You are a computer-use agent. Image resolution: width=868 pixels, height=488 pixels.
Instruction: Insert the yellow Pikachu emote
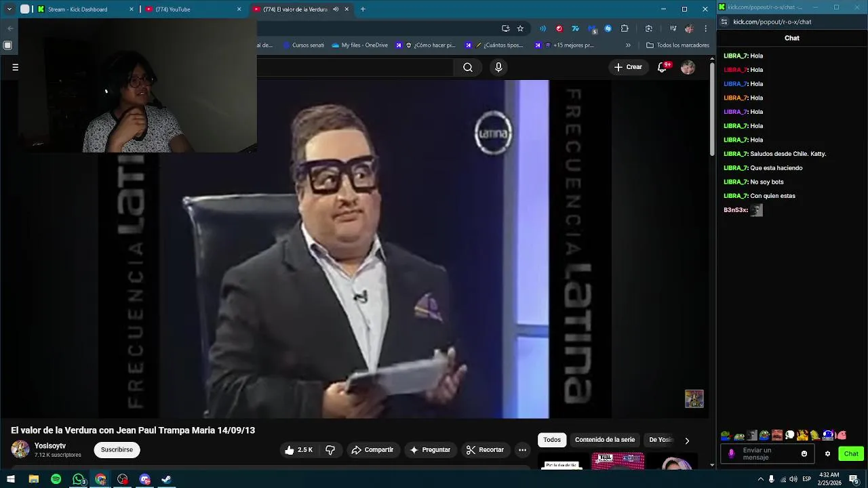click(x=803, y=435)
